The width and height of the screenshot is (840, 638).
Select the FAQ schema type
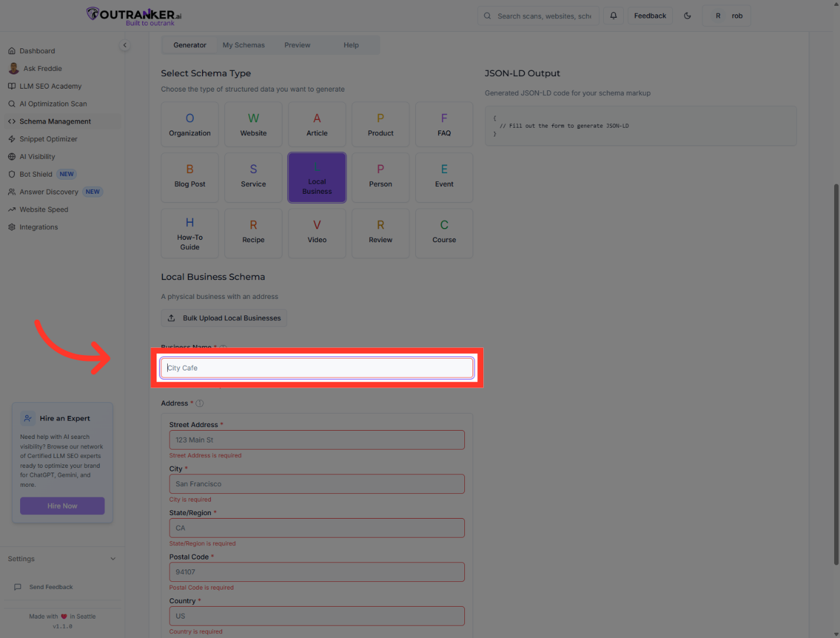pyautogui.click(x=444, y=124)
